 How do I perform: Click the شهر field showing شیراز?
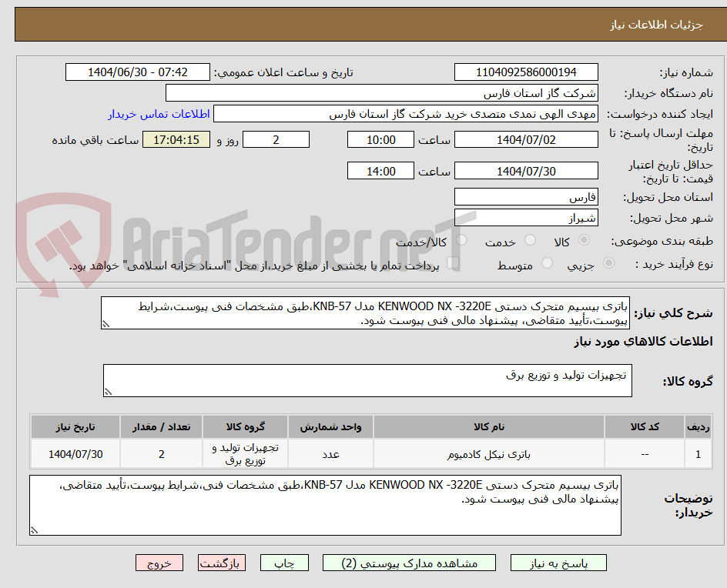click(526, 217)
